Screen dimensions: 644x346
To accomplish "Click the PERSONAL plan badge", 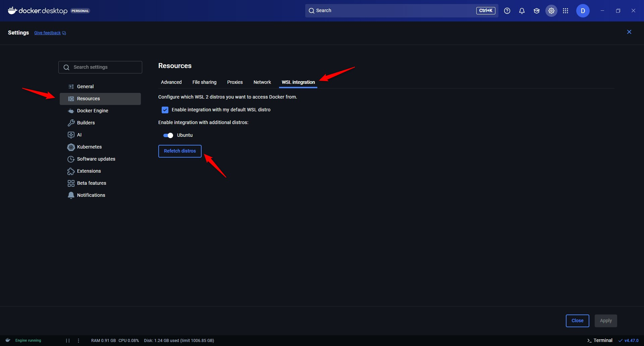I will click(x=80, y=11).
